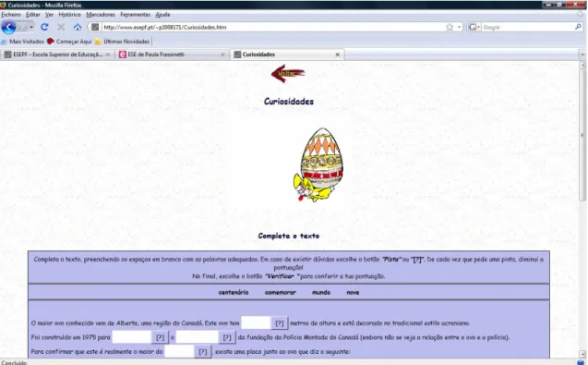Click the word 'nove' in the word bank

(353, 292)
